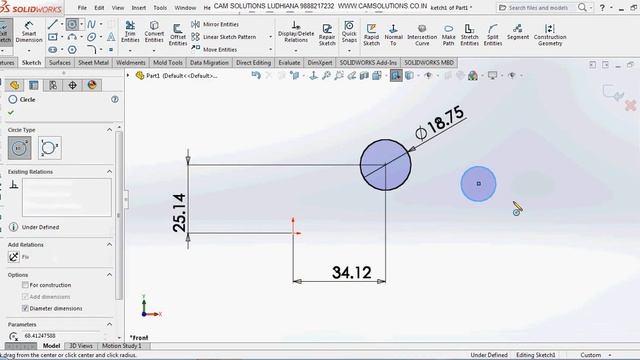Open the DimXpertManager tab
The image size is (640, 360).
click(x=72, y=85)
